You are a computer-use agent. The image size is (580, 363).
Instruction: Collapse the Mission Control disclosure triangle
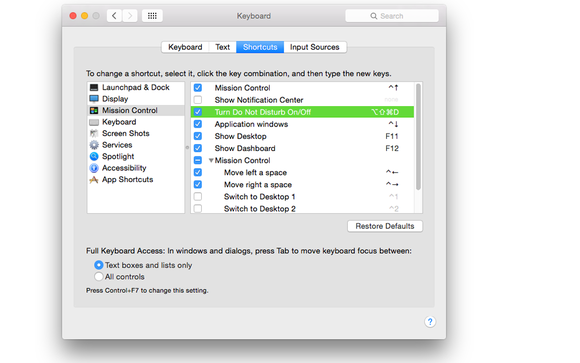click(x=211, y=160)
